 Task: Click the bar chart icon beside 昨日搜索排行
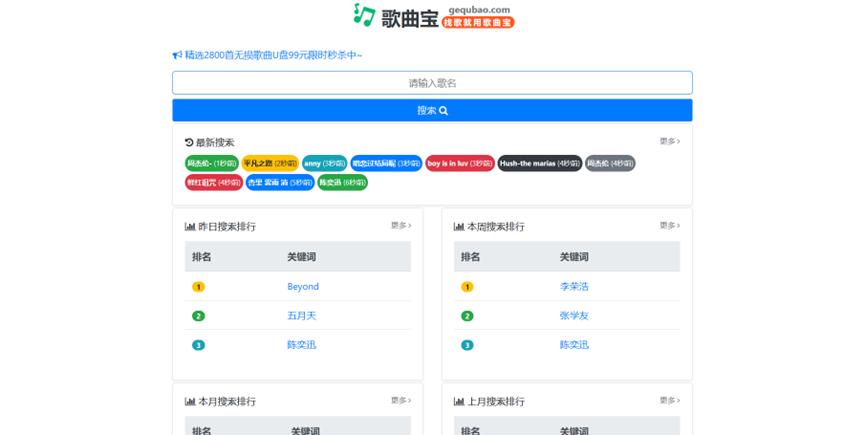point(190,227)
